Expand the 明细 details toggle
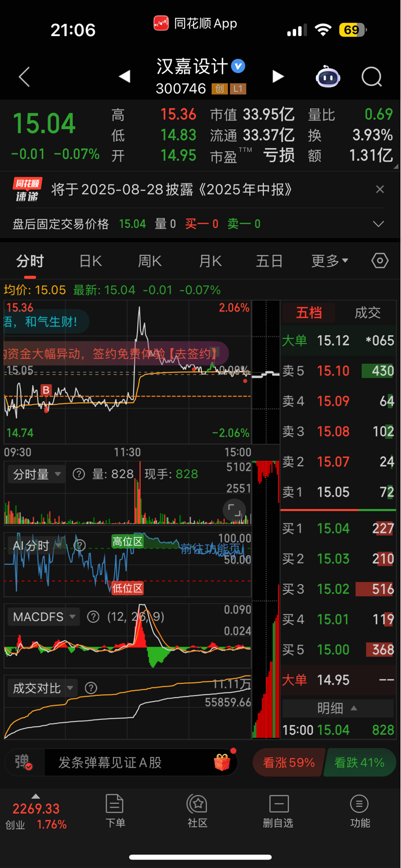Viewport: 401px width, 868px height. (x=338, y=708)
